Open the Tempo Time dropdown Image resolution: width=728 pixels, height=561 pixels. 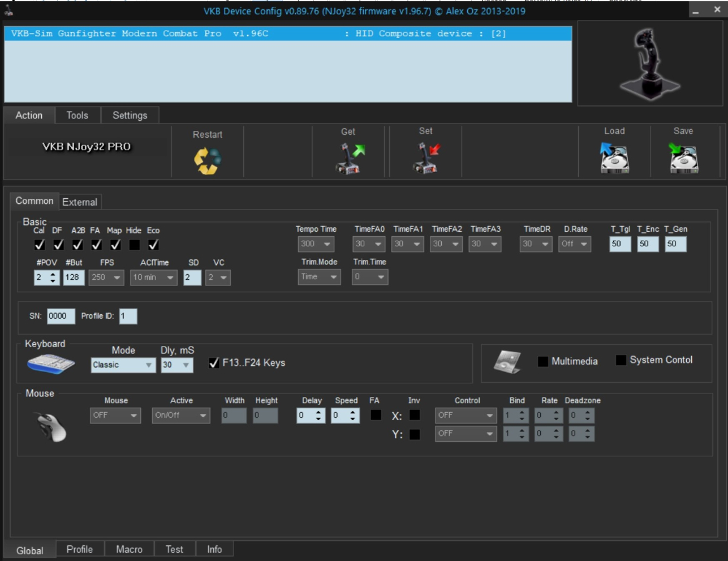[x=316, y=244]
